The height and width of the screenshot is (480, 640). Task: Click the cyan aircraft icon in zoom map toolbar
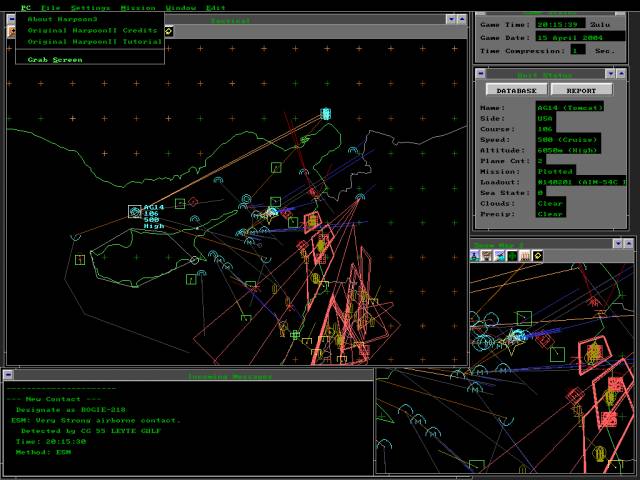(500, 256)
